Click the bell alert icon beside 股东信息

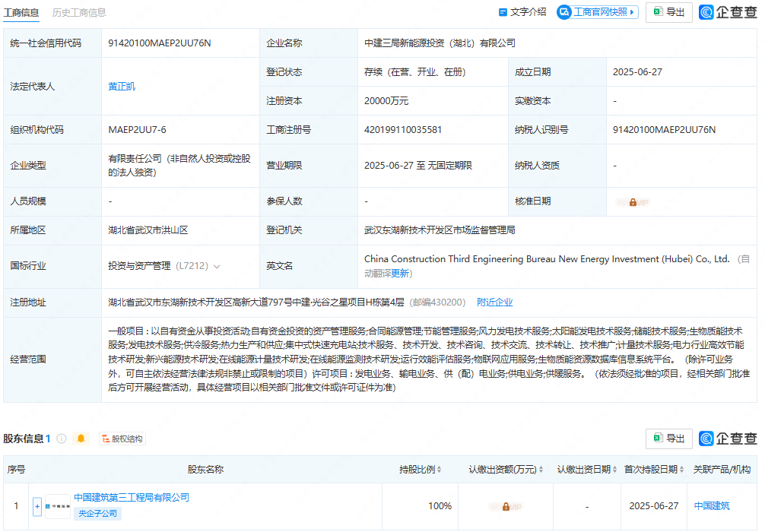[x=81, y=439]
